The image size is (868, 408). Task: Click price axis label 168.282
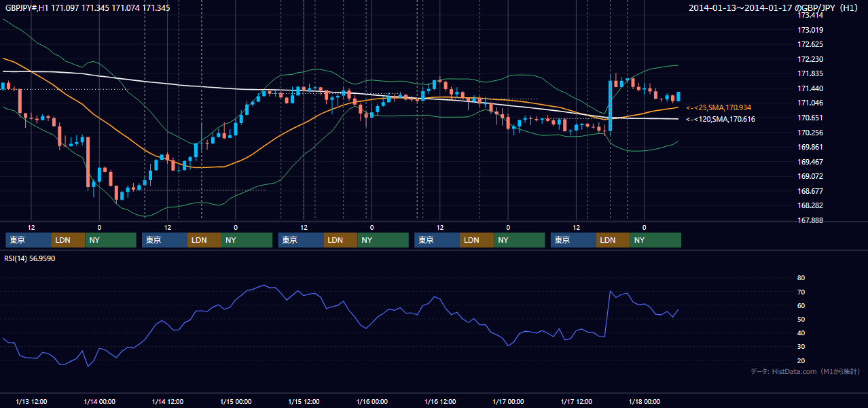(x=810, y=205)
